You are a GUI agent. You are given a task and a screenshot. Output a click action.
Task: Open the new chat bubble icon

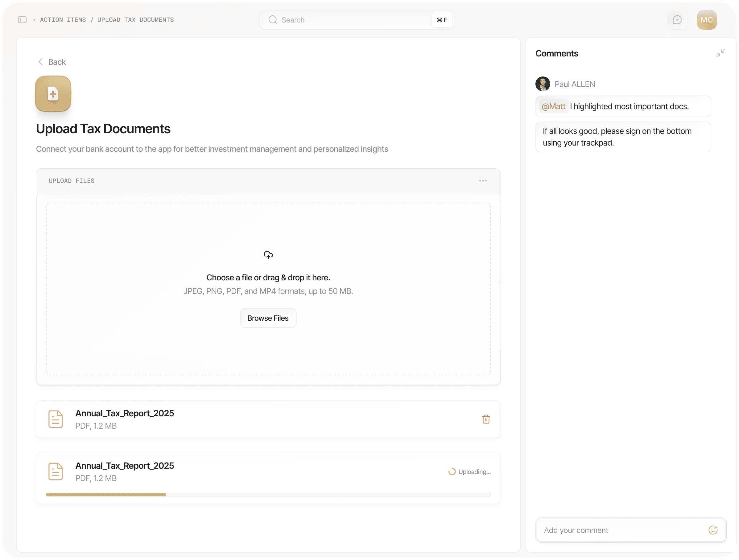pyautogui.click(x=677, y=20)
